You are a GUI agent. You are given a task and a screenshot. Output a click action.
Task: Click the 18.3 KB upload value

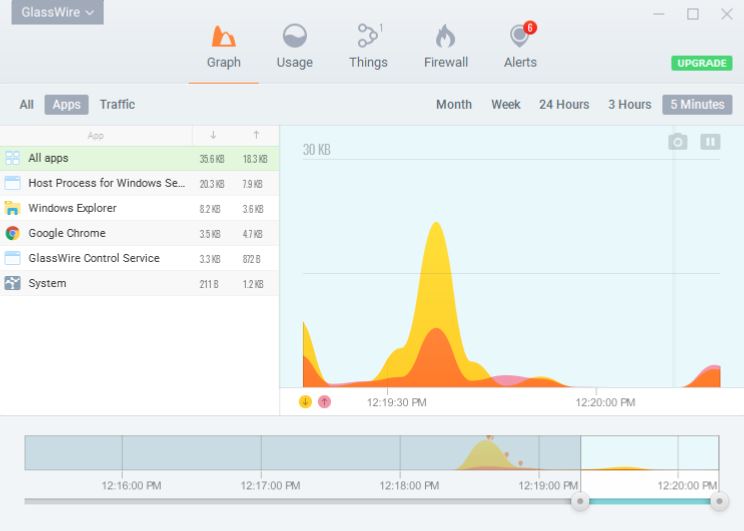(255, 159)
